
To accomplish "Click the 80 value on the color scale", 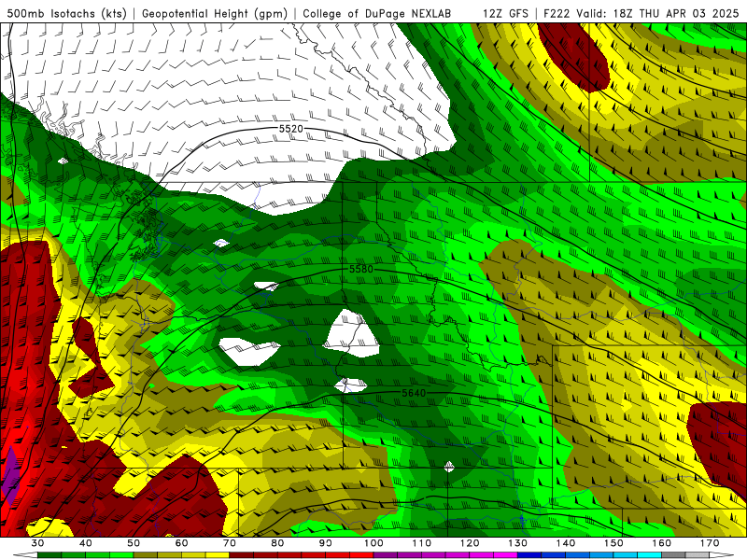I will coord(277,543).
